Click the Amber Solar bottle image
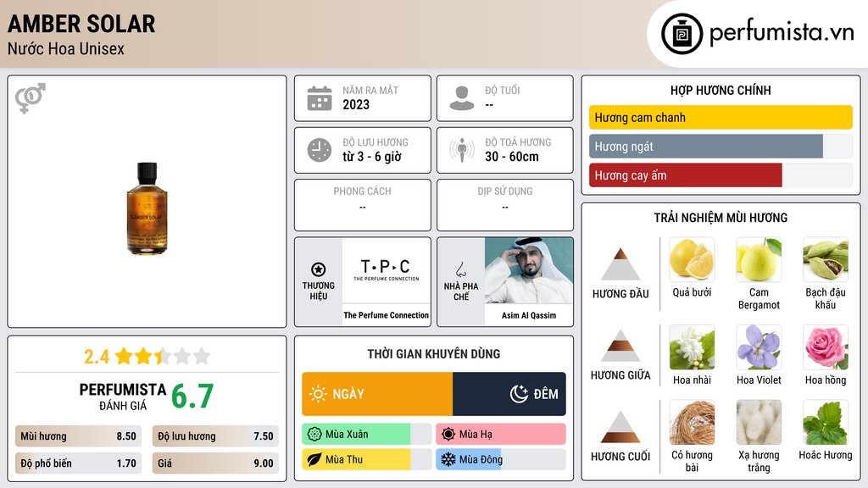 (x=147, y=208)
